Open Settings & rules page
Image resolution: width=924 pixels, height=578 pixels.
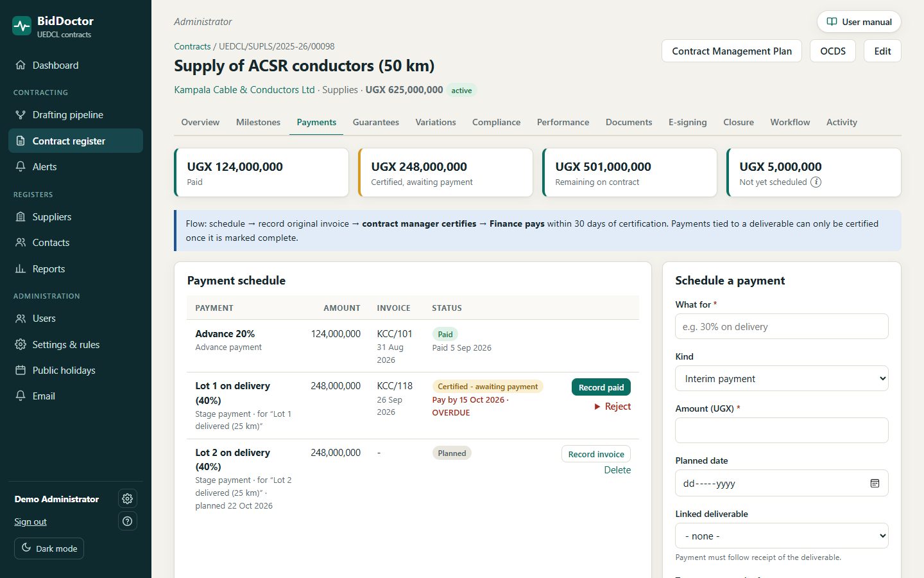76,344
